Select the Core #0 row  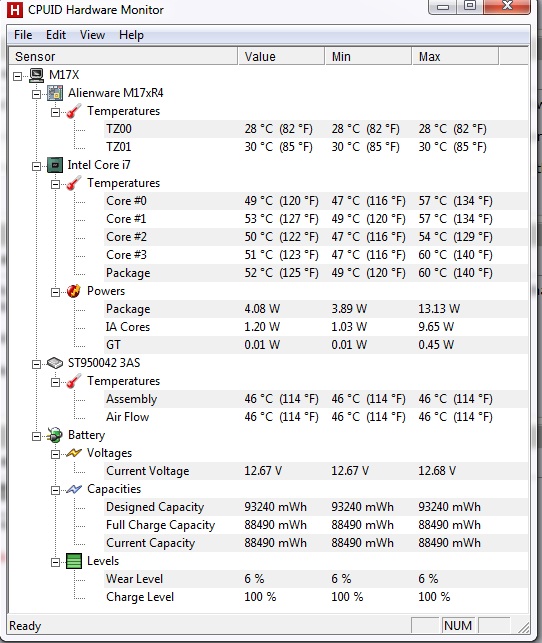coord(316,201)
